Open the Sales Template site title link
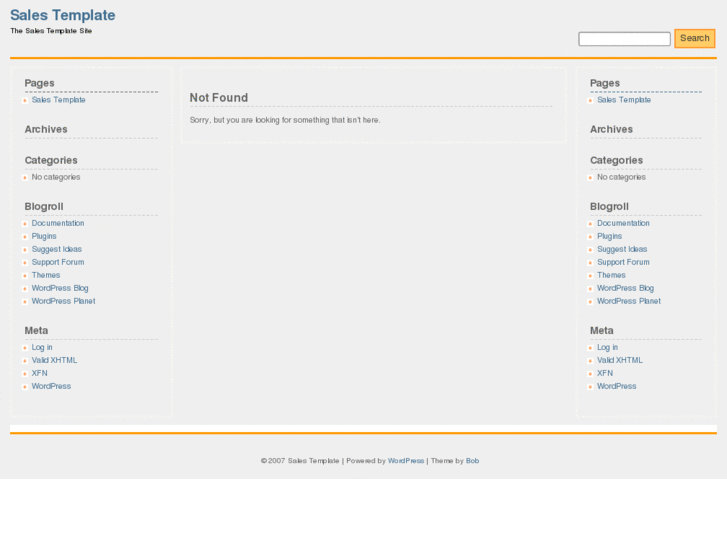Screen dimensions: 727x545 [63, 15]
